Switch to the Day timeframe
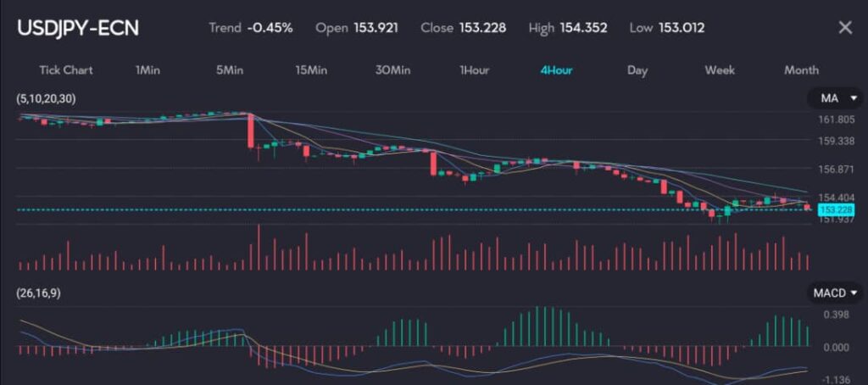This screenshot has height=385, width=868. (x=637, y=70)
